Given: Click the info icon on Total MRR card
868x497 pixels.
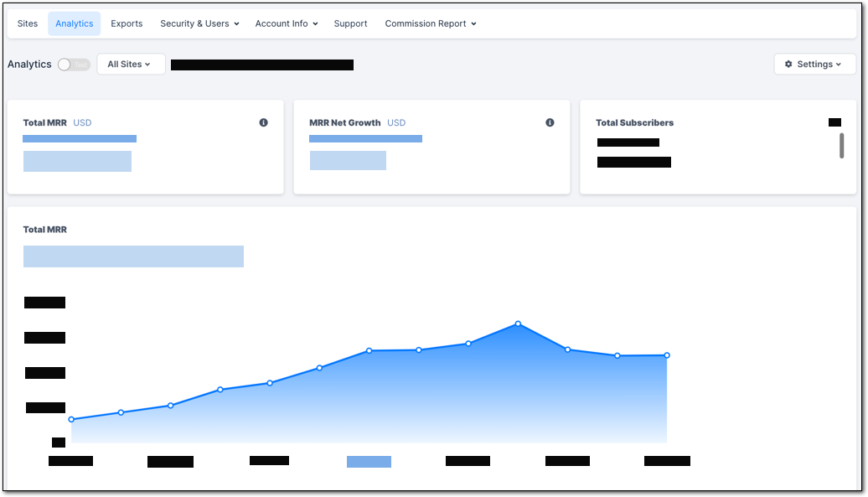Looking at the screenshot, I should pyautogui.click(x=263, y=122).
